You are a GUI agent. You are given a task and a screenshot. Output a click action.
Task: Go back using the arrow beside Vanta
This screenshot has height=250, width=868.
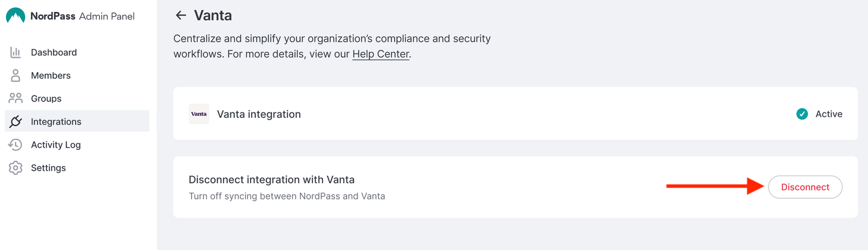pyautogui.click(x=181, y=15)
